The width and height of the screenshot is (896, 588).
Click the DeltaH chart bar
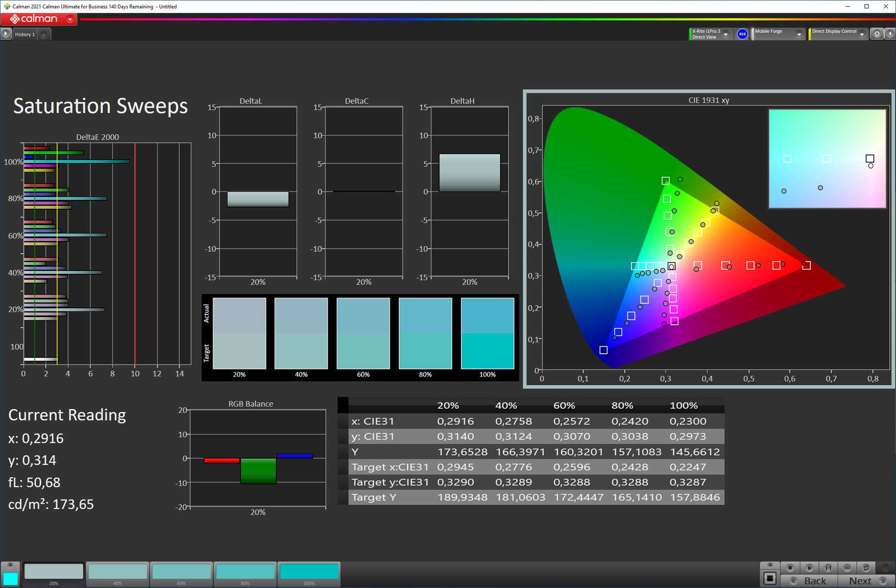(469, 172)
